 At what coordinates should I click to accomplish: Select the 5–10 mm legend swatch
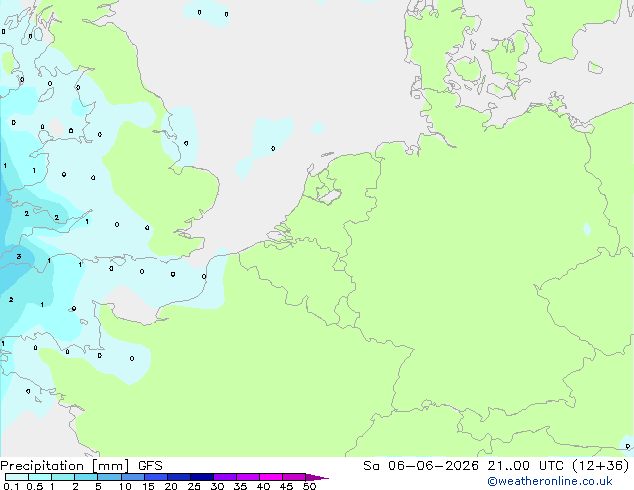pos(109,477)
